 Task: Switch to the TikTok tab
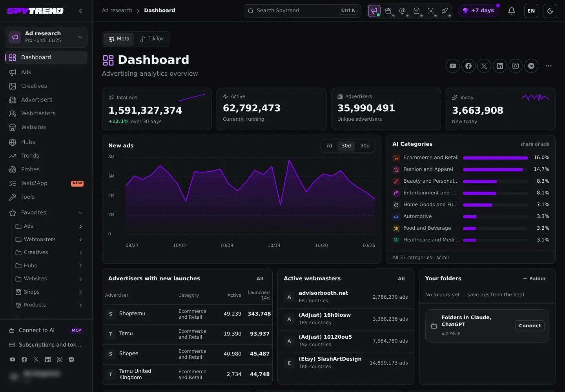[x=152, y=39]
